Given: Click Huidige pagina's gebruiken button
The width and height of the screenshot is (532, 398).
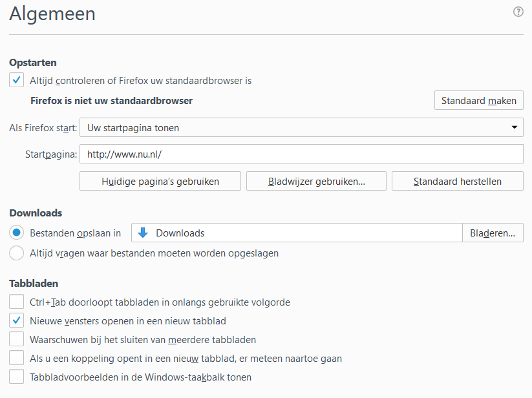Looking at the screenshot, I should 160,181.
